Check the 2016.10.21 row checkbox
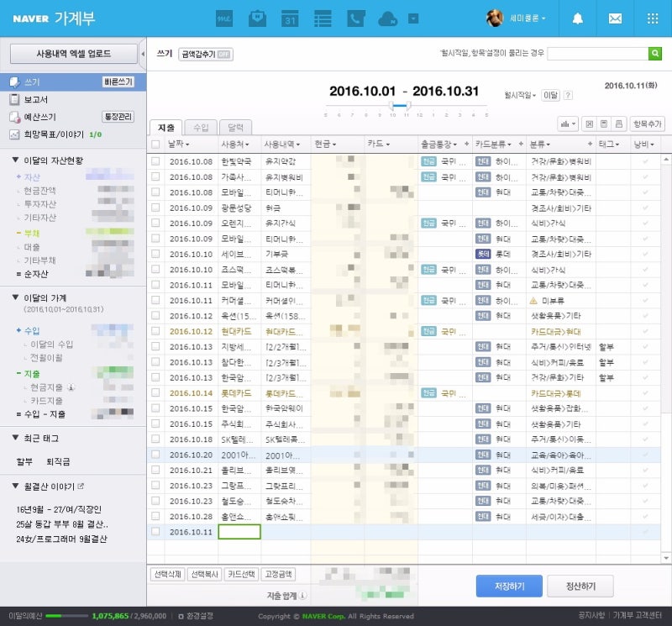The width and height of the screenshot is (672, 626). click(x=155, y=470)
